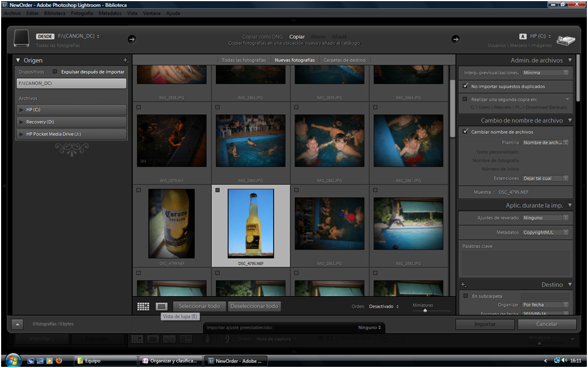Switch to loupe view (Vista de lupa)
588x368 pixels.
pyautogui.click(x=161, y=307)
